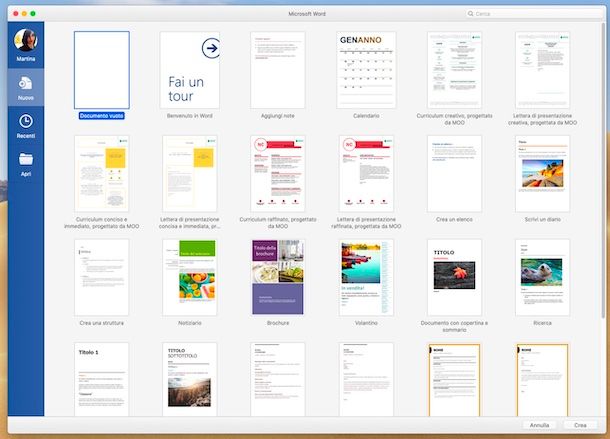Screen dimensions: 610x439
Task: Select Curriculum creativo, progettato da MOO template
Action: [x=454, y=70]
